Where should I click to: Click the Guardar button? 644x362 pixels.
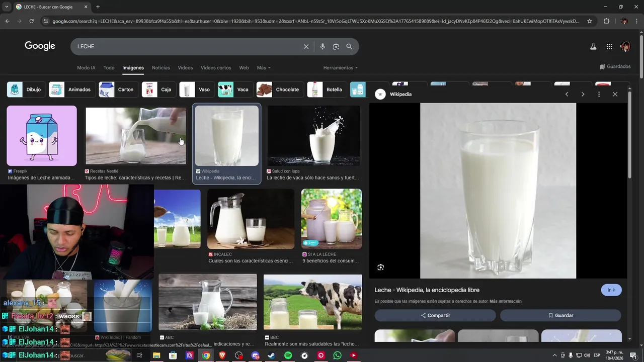(560, 315)
